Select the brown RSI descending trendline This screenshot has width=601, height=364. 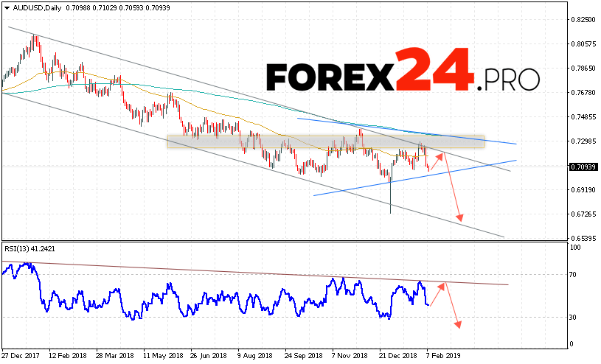coord(258,273)
